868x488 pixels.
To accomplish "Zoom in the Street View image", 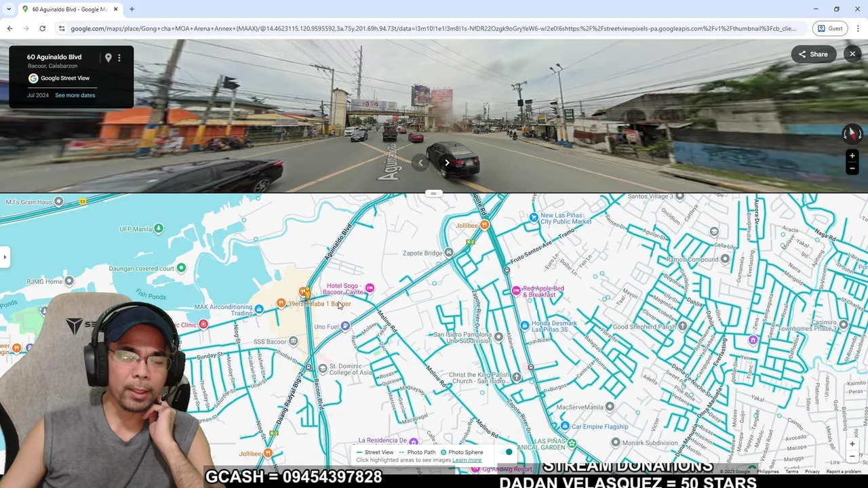I will 852,156.
